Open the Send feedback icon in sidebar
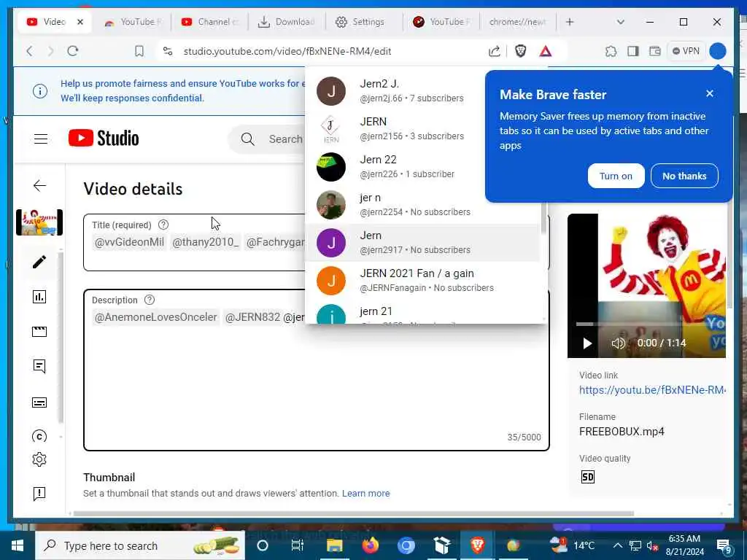 tap(39, 494)
